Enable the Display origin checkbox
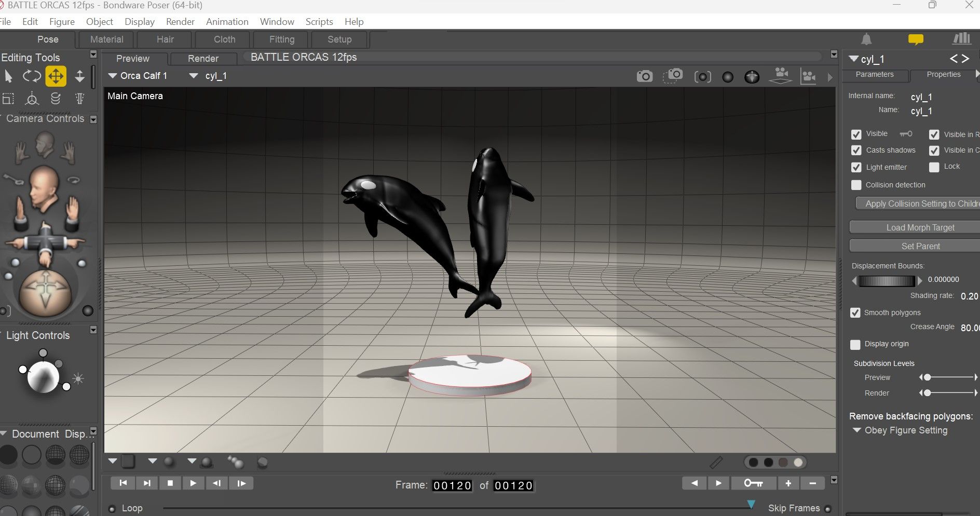Viewport: 980px width, 516px height. (855, 345)
